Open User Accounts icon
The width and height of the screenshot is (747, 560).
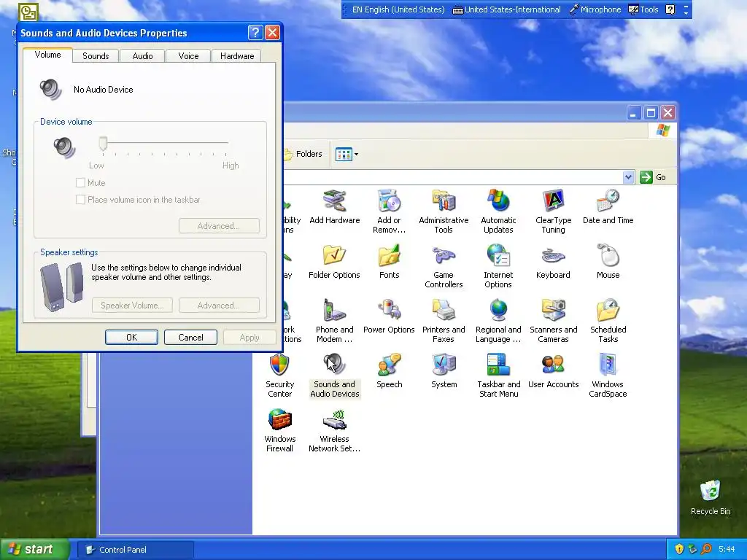553,371
